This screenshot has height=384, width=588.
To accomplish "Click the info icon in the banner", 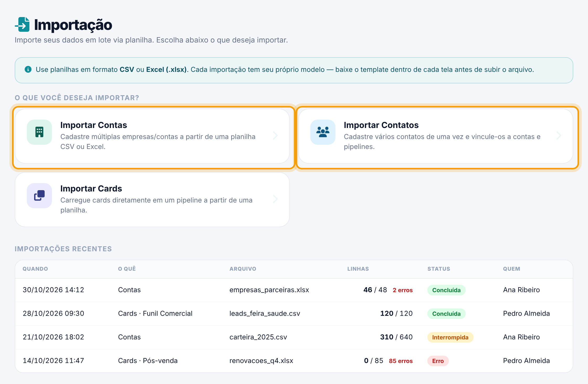I will point(28,70).
